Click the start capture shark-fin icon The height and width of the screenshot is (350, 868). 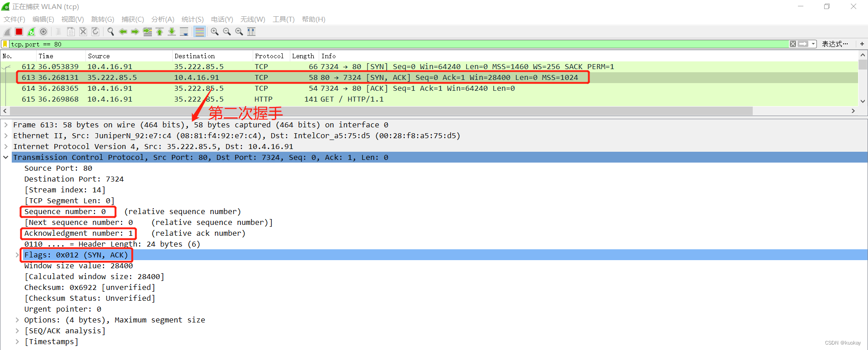click(7, 32)
